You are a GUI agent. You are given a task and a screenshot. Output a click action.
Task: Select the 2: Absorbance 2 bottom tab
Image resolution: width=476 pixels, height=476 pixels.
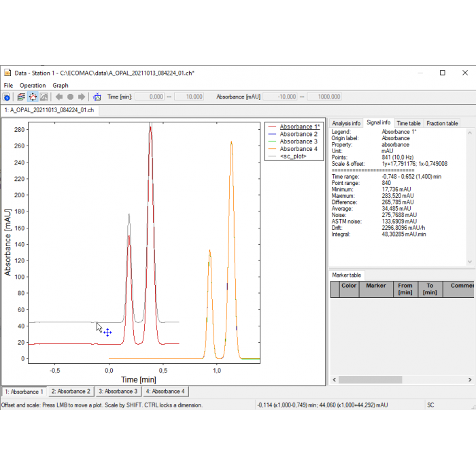click(71, 392)
